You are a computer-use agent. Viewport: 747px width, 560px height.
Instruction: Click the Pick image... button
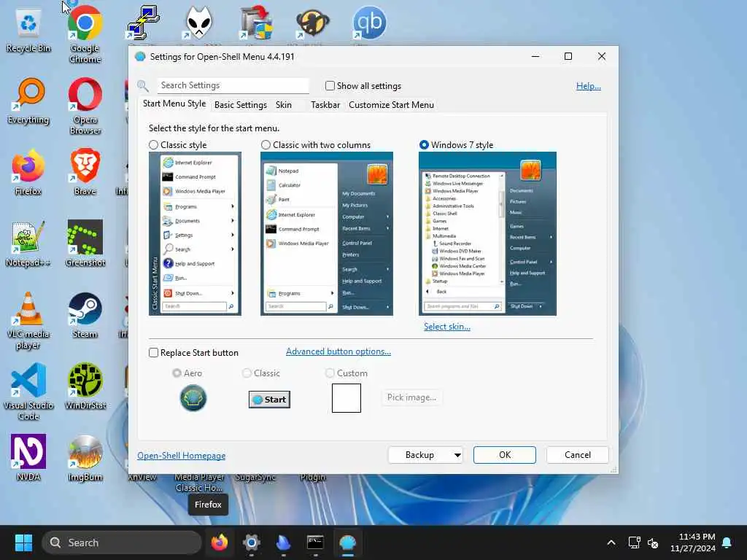[x=411, y=397]
